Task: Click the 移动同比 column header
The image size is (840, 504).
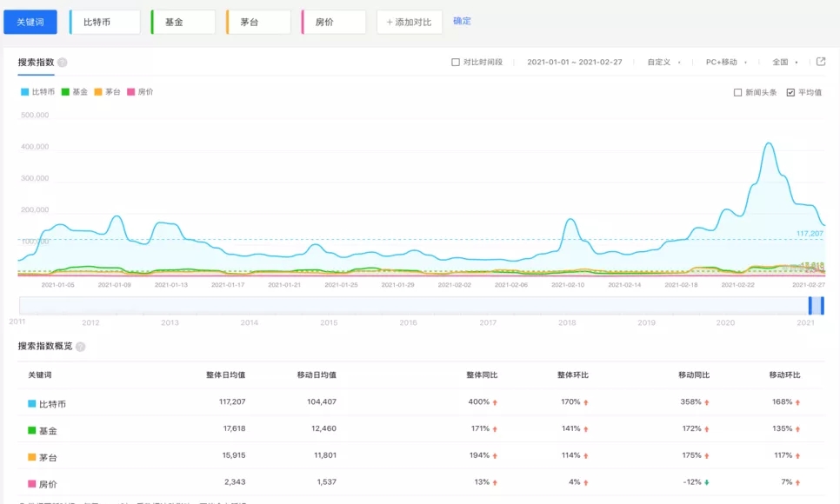Action: pyautogui.click(x=694, y=375)
